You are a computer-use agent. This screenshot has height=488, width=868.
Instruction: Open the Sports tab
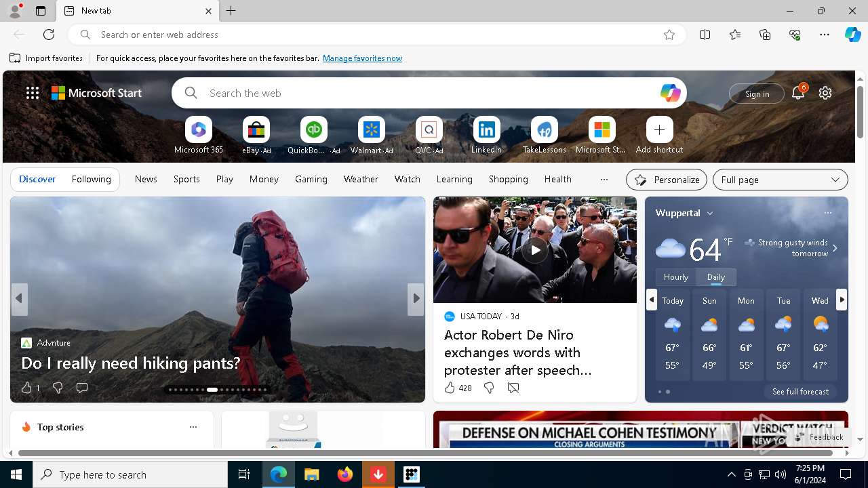pos(186,179)
